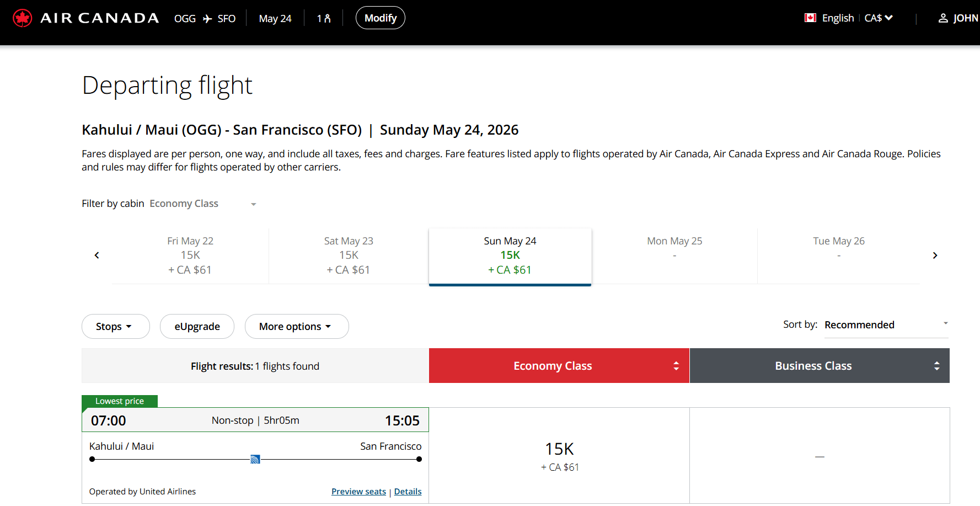Click the Modify search button
Screen dimensions: 980x506
[x=380, y=18]
